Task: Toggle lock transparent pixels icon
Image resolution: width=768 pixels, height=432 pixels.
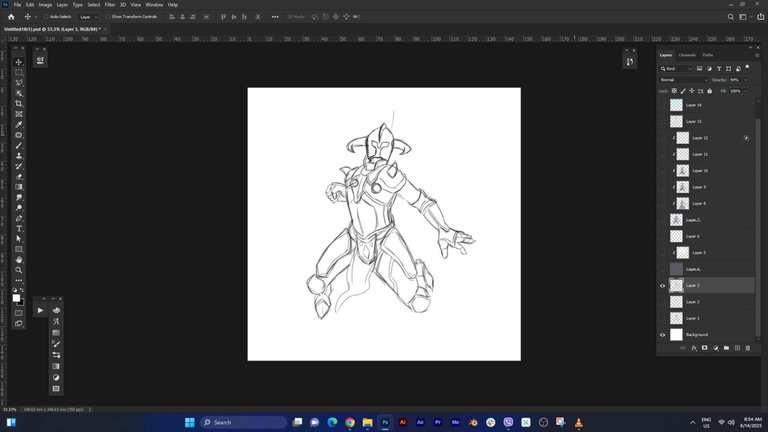Action: click(x=674, y=91)
